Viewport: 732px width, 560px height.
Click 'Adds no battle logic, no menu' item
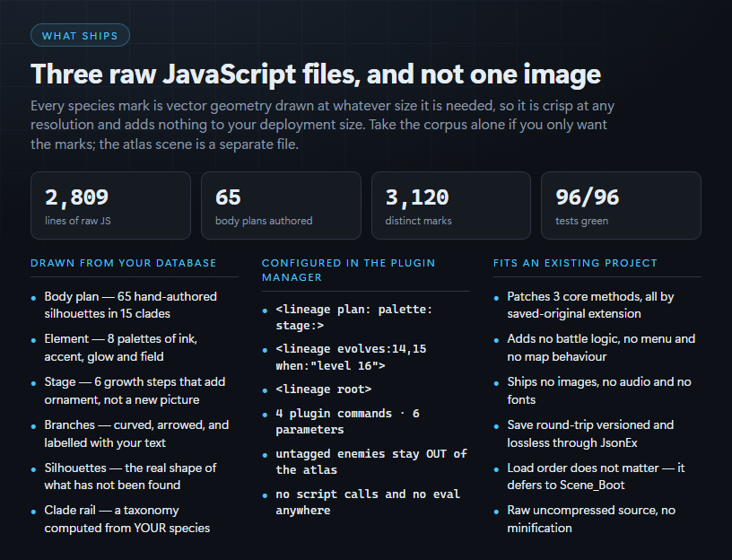click(601, 348)
